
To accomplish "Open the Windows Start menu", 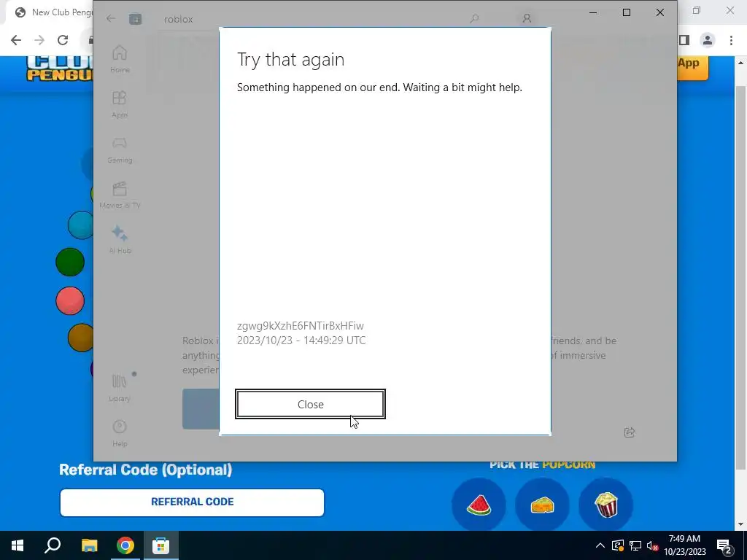I will 18,545.
